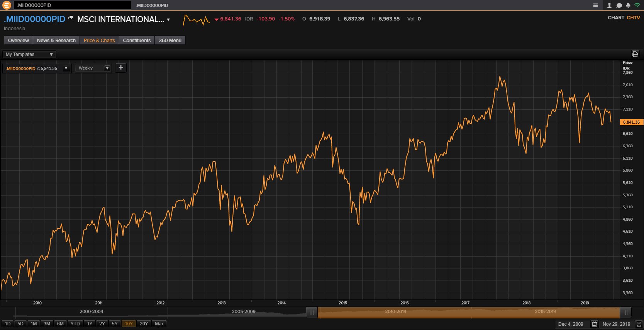The width and height of the screenshot is (644, 330).
Task: Print the chart using the printer icon
Action: (x=635, y=54)
